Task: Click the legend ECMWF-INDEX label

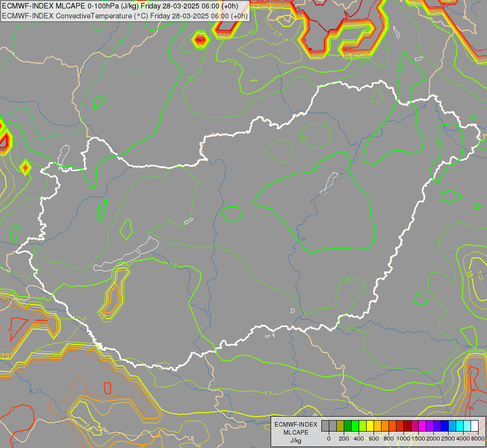Action: [296, 425]
